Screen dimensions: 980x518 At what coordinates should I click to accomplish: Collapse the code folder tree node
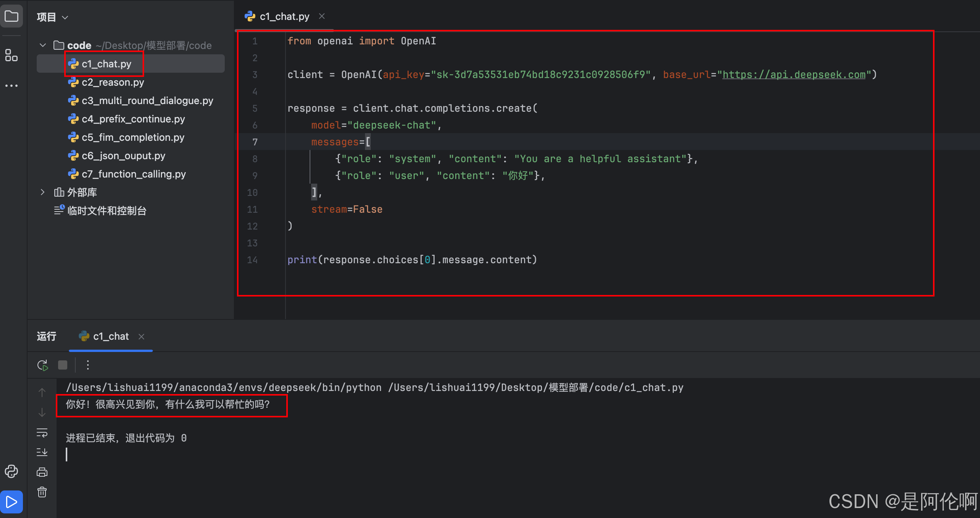[43, 45]
